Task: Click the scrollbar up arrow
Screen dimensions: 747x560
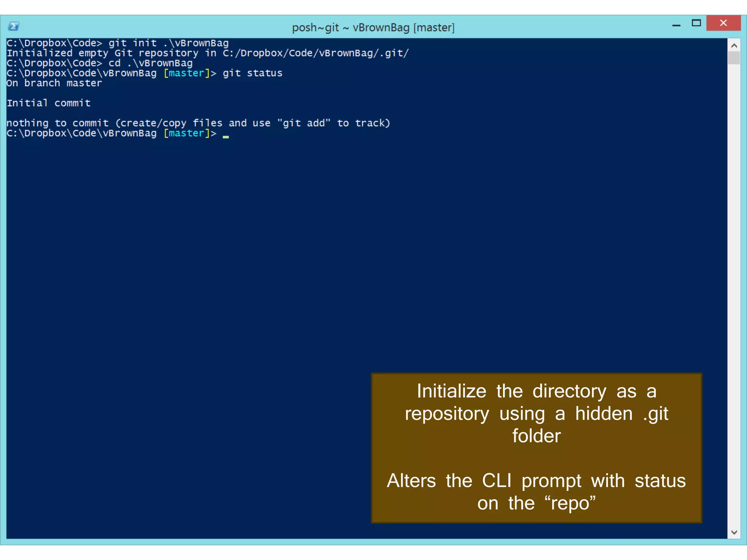Action: coord(734,45)
